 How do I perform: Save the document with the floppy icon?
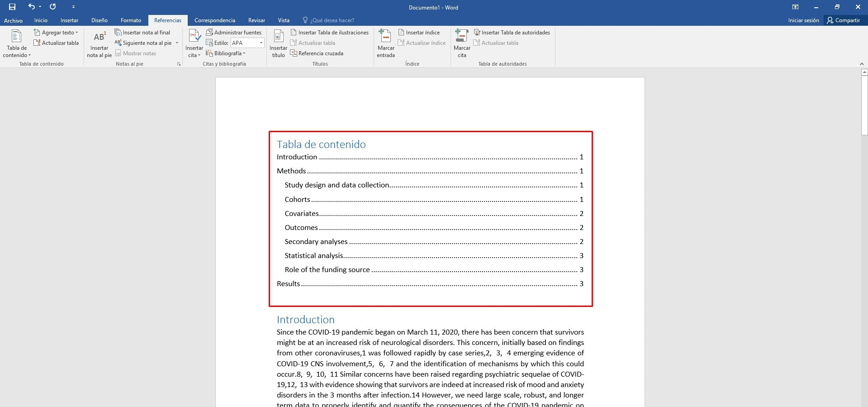[x=12, y=7]
